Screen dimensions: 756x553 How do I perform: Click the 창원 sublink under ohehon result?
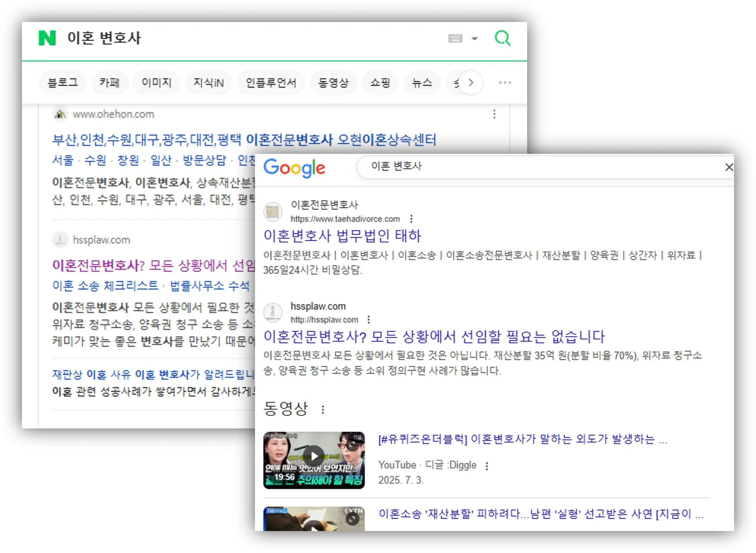(x=128, y=160)
